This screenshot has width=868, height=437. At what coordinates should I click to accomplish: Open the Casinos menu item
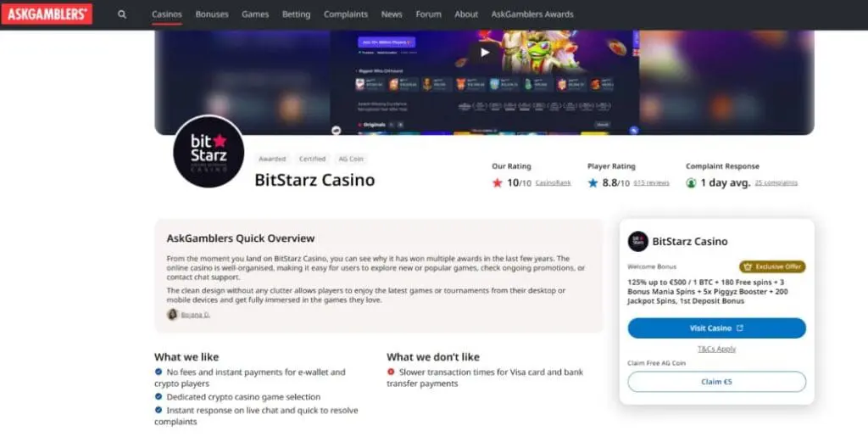click(167, 14)
